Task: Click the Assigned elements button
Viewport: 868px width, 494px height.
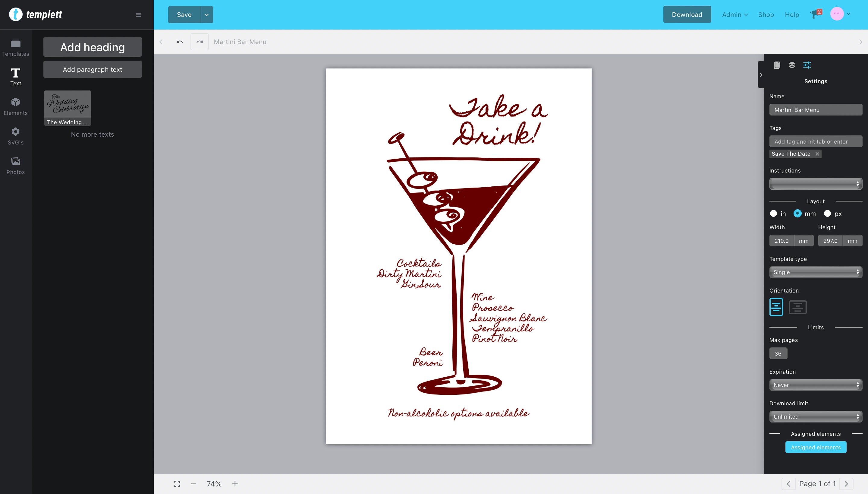Action: pos(816,447)
